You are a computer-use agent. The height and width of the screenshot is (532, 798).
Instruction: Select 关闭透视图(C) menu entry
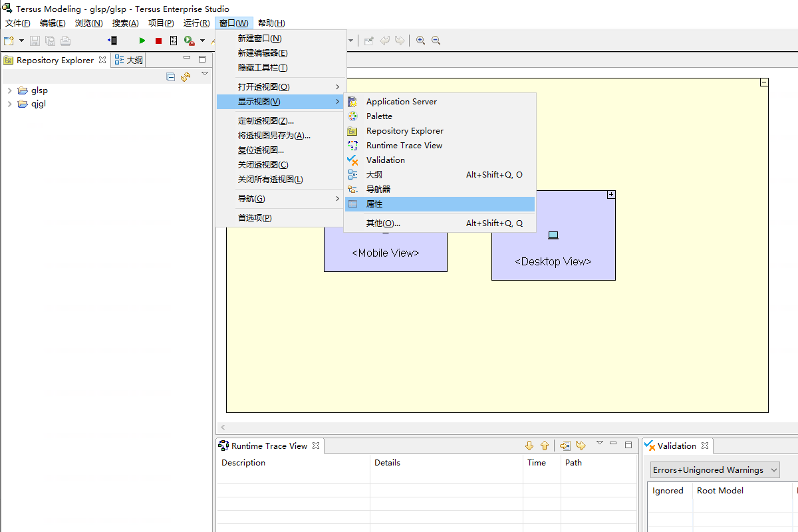pos(281,165)
